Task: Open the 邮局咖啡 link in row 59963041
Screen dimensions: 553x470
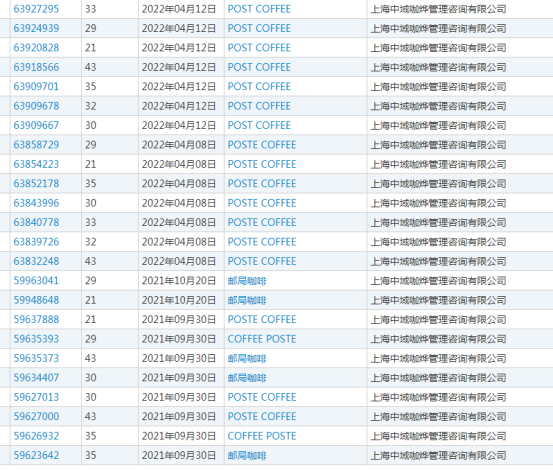Action: coord(247,281)
